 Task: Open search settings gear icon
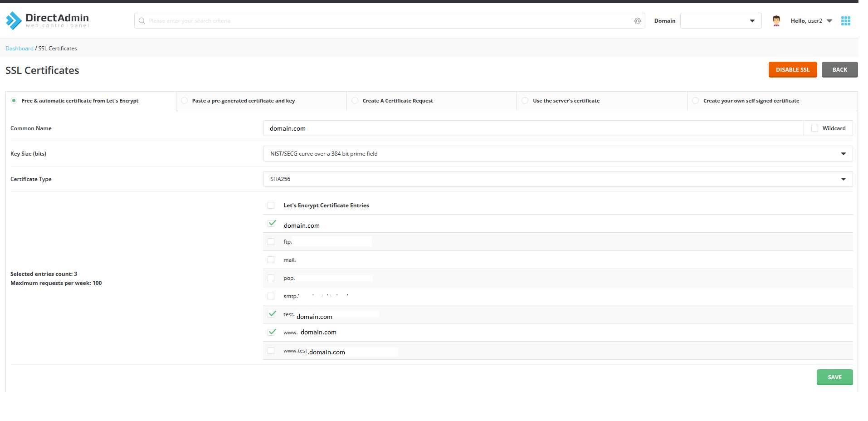click(637, 21)
